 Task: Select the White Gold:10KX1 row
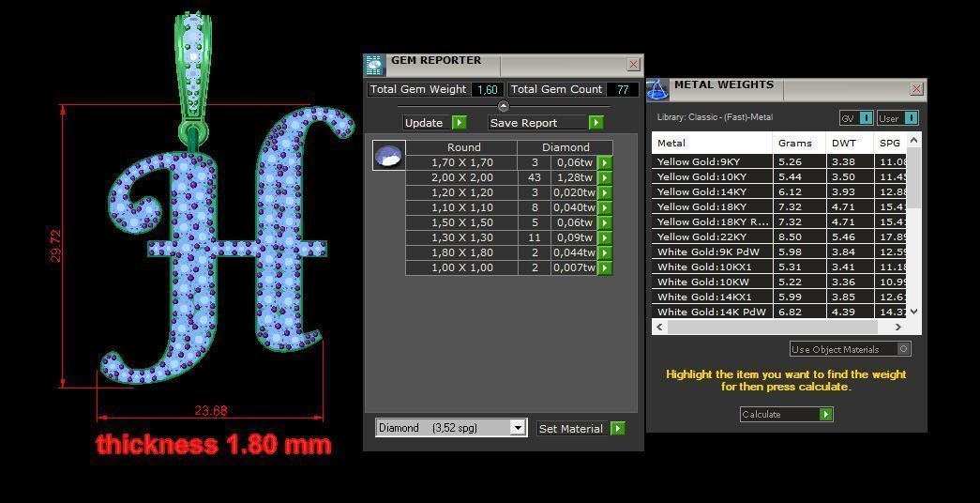[779, 267]
